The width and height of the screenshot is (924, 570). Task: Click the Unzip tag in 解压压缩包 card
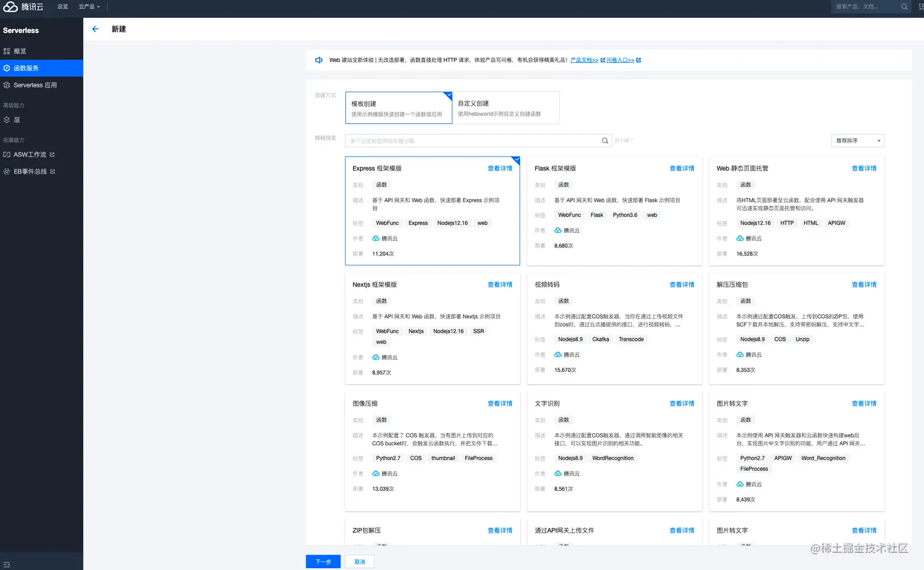coord(802,339)
